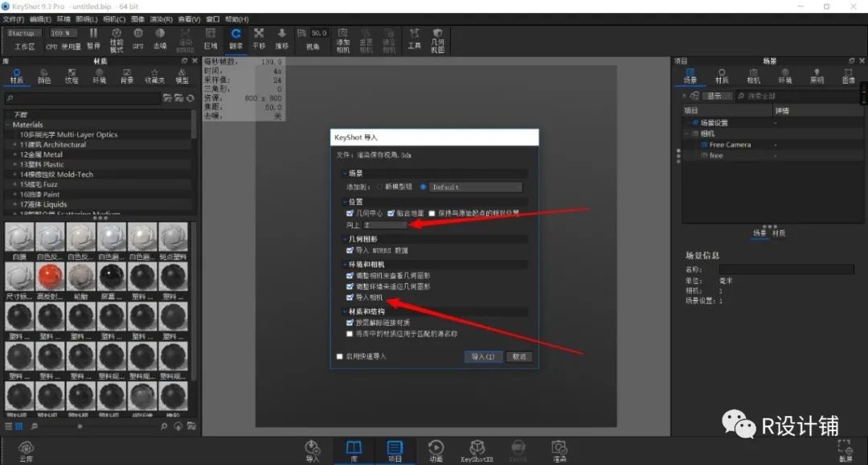Viewport: 868px width, 465px height.
Task: Open the 渲染(R) menu
Action: click(161, 19)
